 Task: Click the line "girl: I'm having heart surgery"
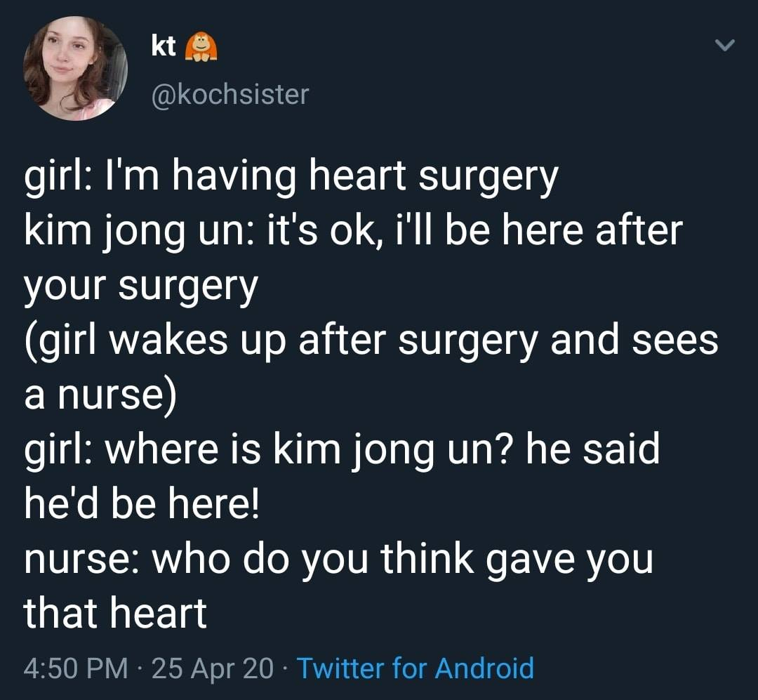pos(291,178)
